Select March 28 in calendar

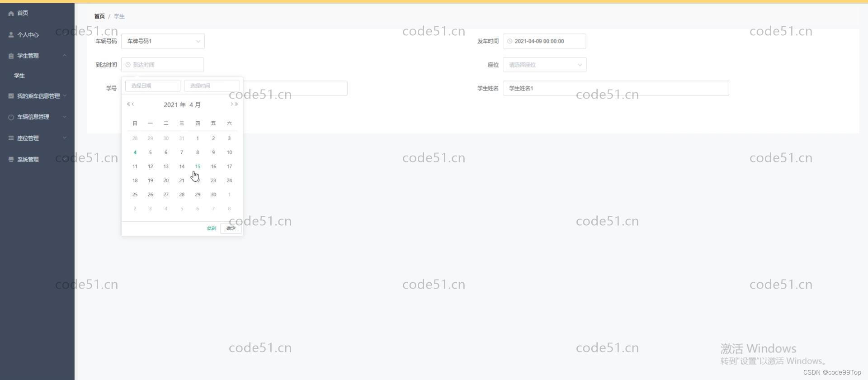click(135, 138)
